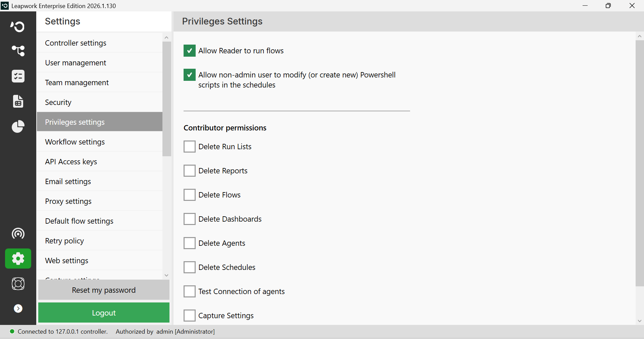Open the Run Lists checklist icon
644x339 pixels.
(18, 76)
